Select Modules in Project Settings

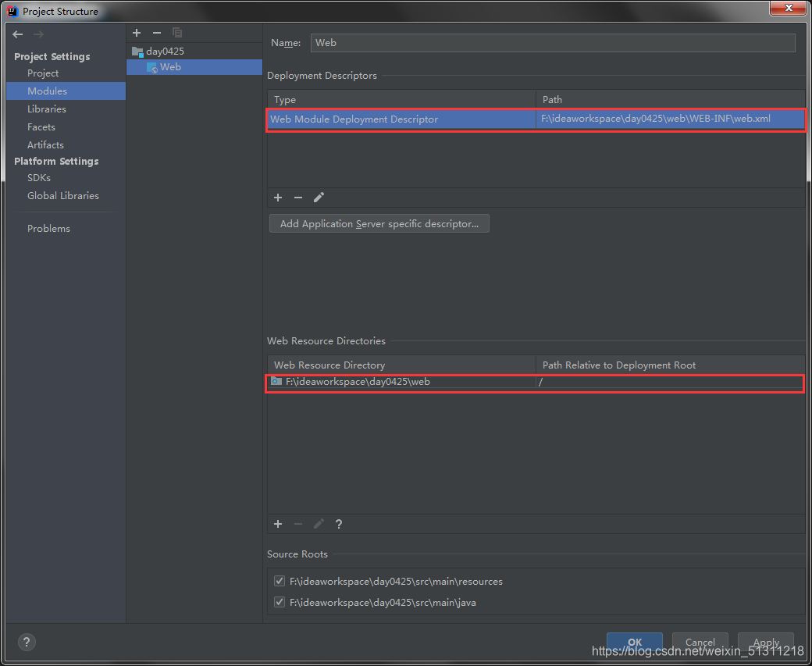click(x=66, y=91)
